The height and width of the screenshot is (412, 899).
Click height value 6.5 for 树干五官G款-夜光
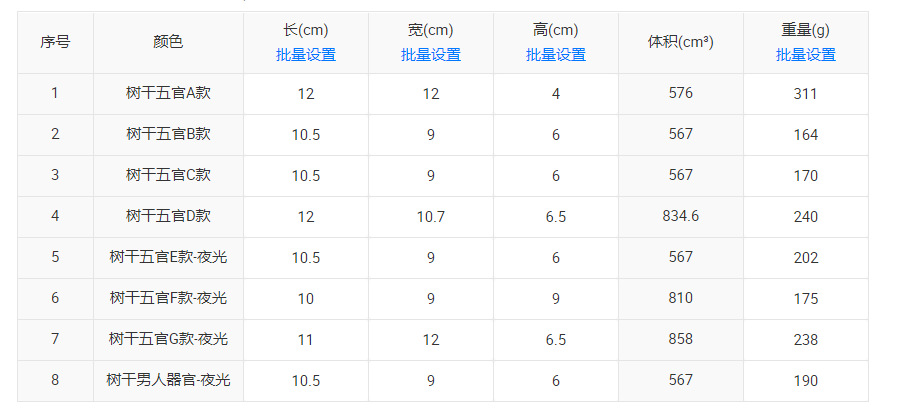pos(555,340)
